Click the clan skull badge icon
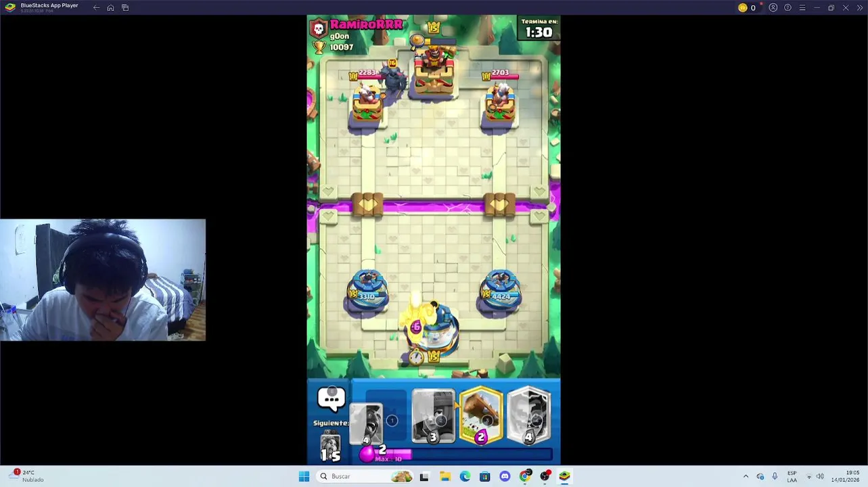The image size is (868, 487). (319, 28)
